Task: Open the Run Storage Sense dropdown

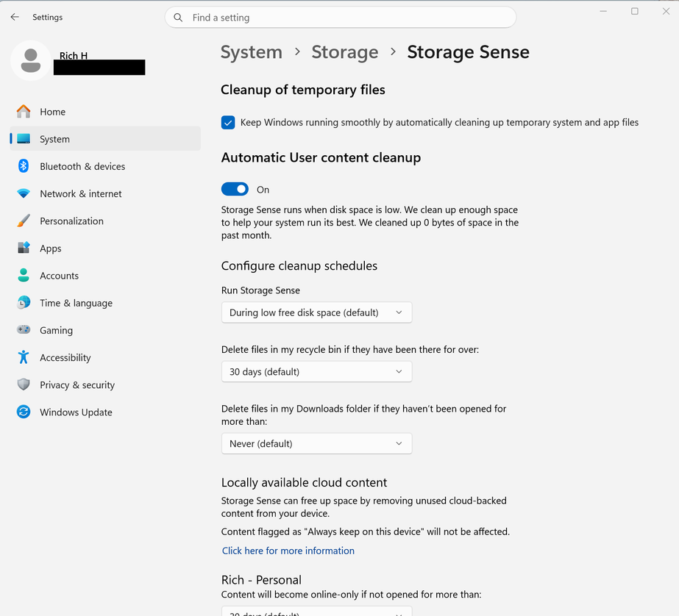Action: tap(316, 312)
